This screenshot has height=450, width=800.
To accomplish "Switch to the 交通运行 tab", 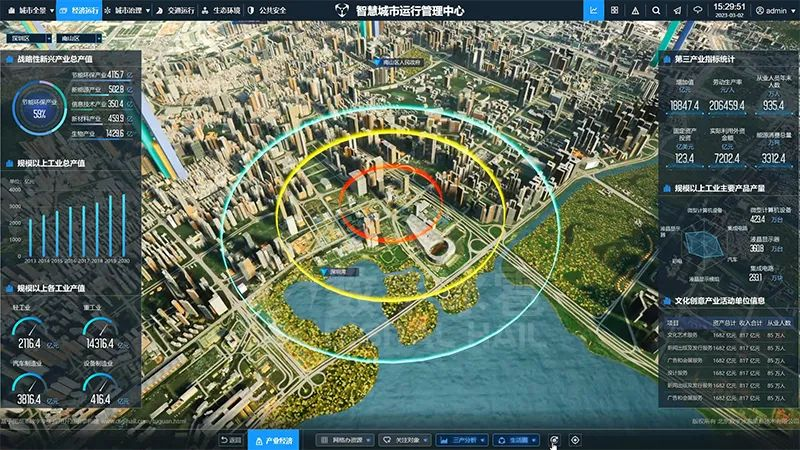I will 175,10.
